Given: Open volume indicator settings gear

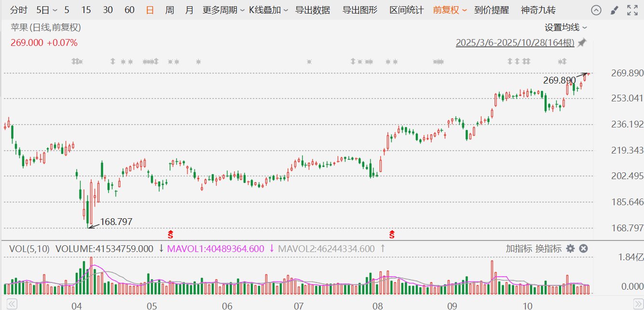Looking at the screenshot, I should click(x=570, y=249).
